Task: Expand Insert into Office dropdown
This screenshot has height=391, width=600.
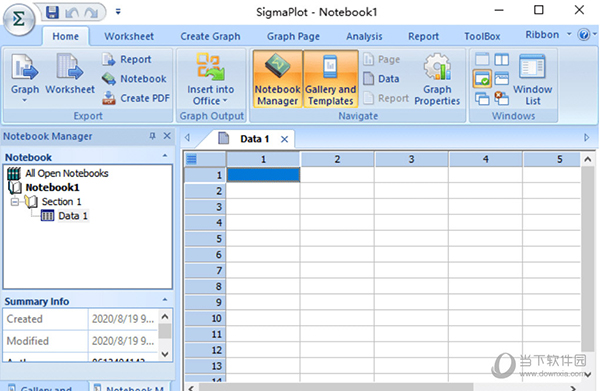Action: [x=210, y=79]
